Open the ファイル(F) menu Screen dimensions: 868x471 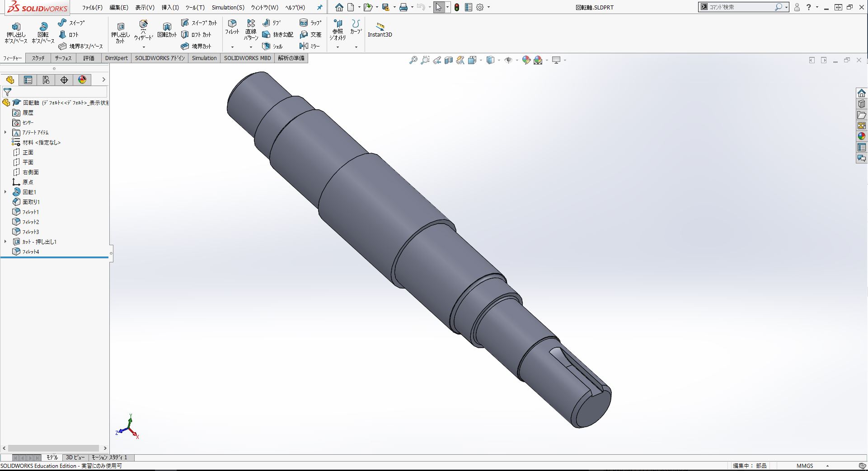92,7
